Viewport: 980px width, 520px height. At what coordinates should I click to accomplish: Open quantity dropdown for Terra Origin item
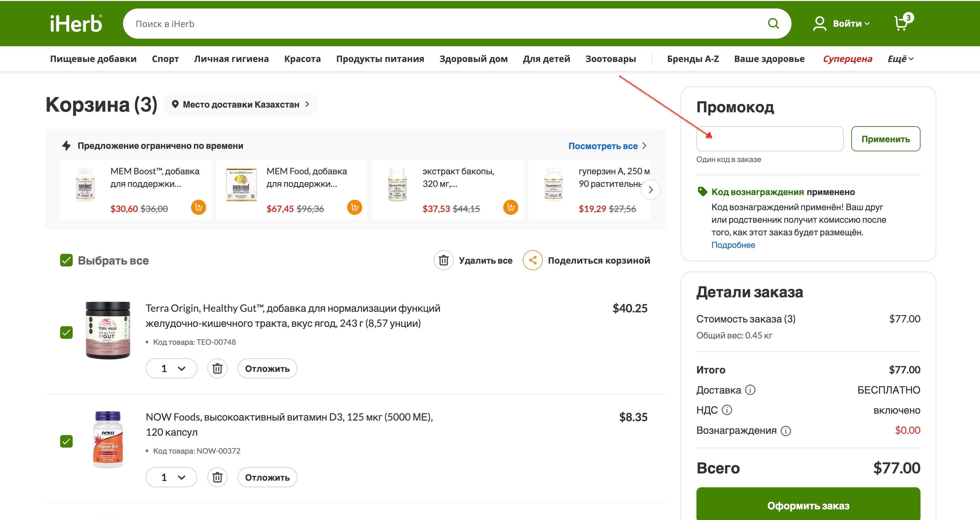[172, 368]
